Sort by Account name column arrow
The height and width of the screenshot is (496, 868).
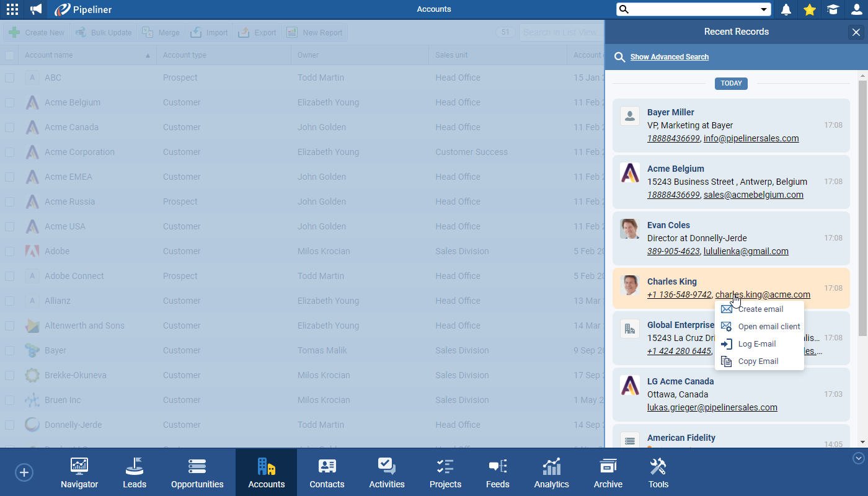tap(148, 55)
